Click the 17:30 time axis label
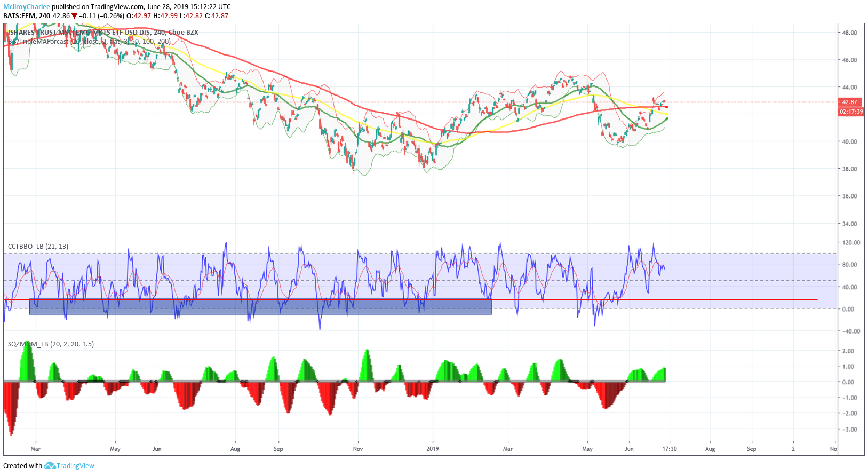868x475 pixels. [x=670, y=449]
